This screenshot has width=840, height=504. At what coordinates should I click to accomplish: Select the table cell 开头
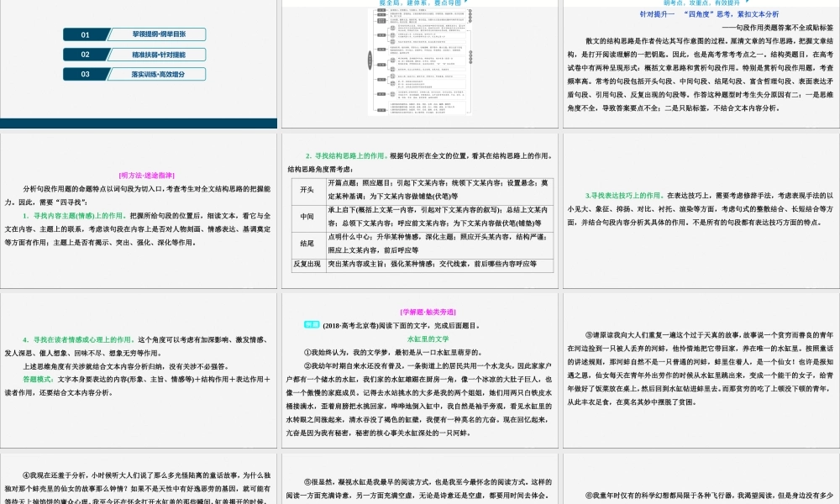[x=308, y=190]
